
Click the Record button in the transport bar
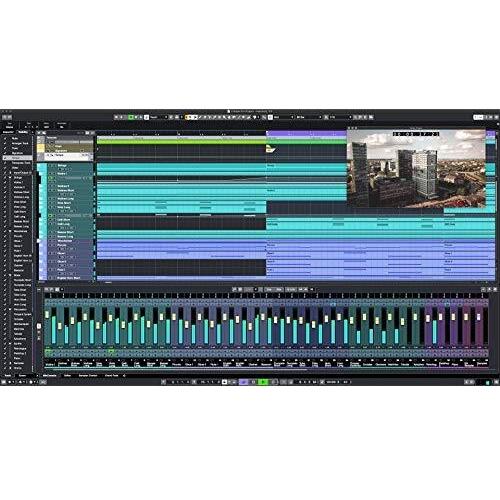[x=275, y=382]
